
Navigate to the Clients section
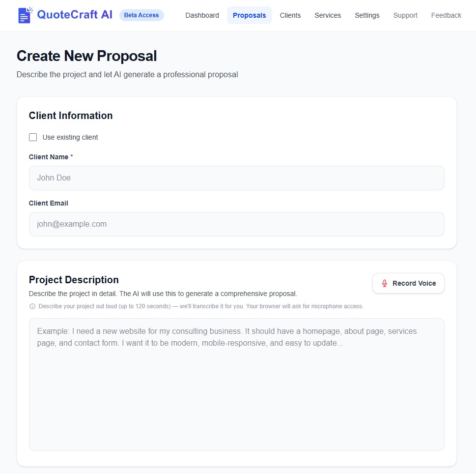tap(290, 15)
